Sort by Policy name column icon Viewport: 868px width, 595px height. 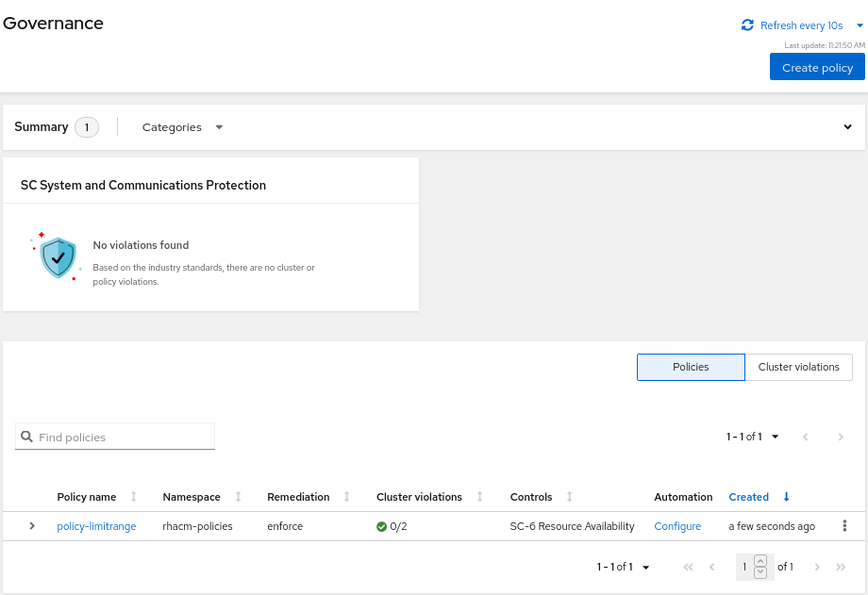point(133,497)
